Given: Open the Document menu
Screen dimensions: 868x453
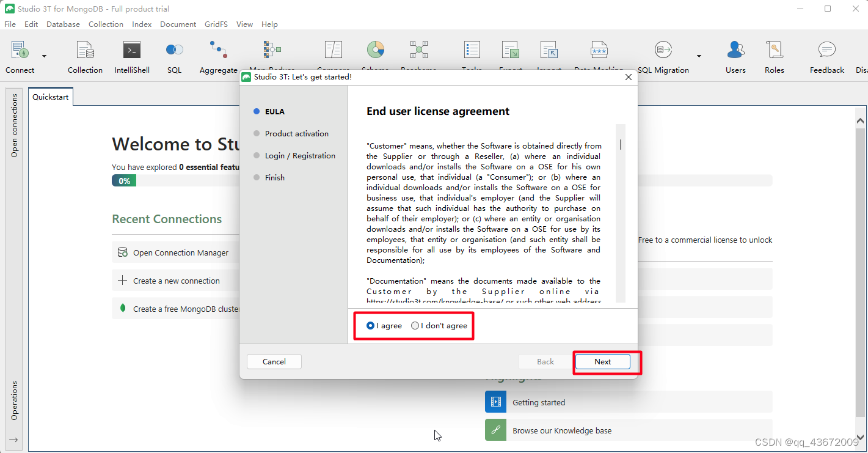Looking at the screenshot, I should [x=178, y=24].
